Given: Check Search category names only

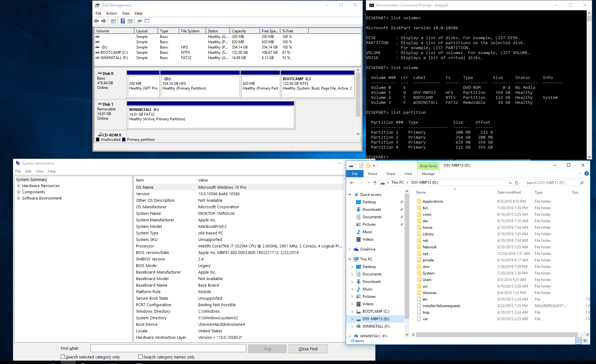Looking at the screenshot, I should point(141,357).
